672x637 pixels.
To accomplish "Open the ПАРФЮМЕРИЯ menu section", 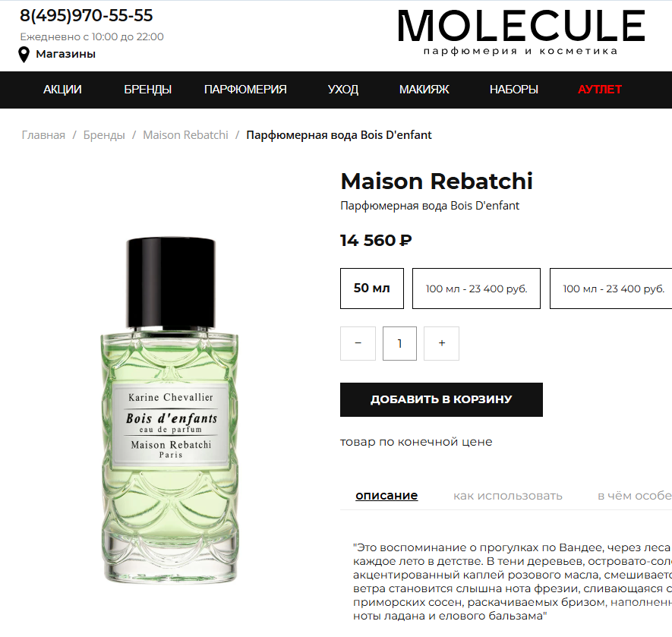I will coord(245,90).
